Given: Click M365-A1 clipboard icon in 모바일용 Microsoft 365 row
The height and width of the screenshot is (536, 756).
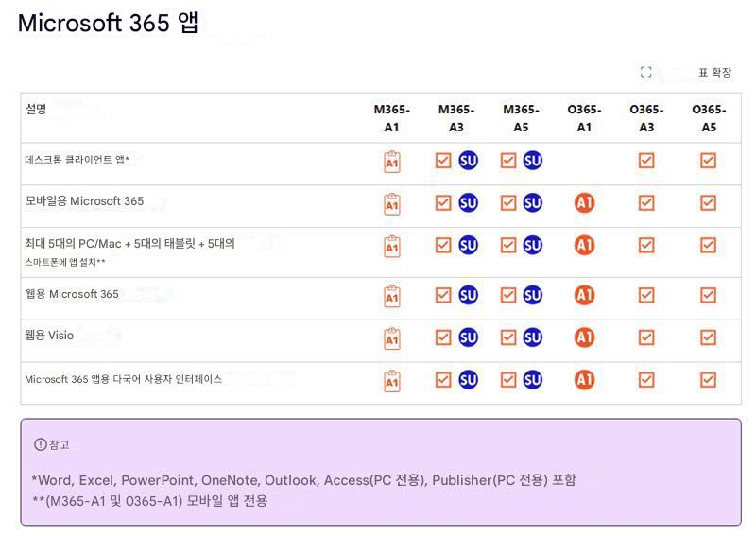Looking at the screenshot, I should tap(392, 204).
